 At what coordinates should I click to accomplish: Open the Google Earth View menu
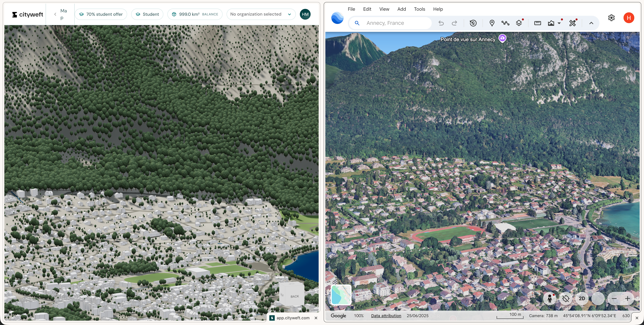(384, 9)
